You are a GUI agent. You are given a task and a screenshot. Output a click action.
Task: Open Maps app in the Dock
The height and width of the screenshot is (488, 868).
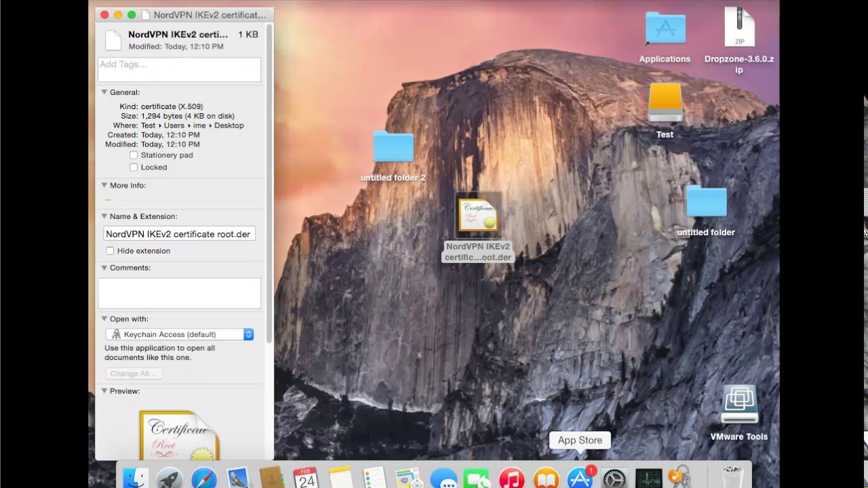click(x=409, y=477)
